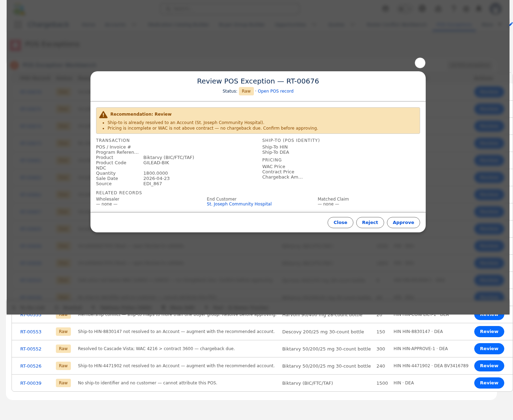The image size is (513, 420).
Task: Click the Raw status badge in the dialog header
Action: pyautogui.click(x=246, y=91)
